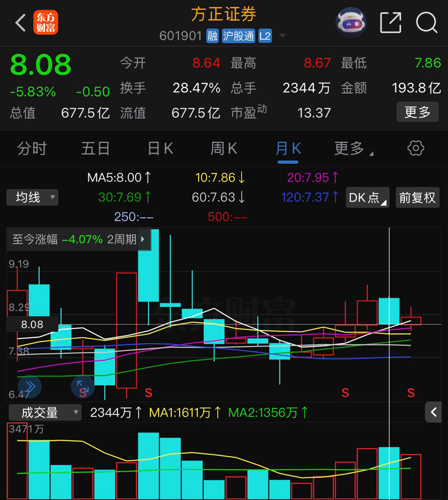Image resolution: width=448 pixels, height=500 pixels.
Task: Tap the 60:7.63 average value
Action: pos(218,197)
